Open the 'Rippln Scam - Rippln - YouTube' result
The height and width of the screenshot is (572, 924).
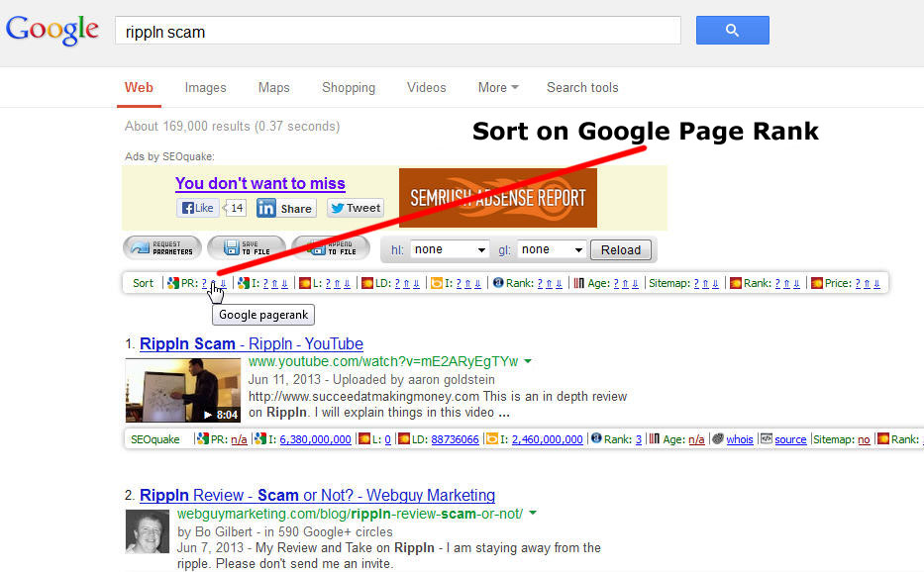point(252,343)
